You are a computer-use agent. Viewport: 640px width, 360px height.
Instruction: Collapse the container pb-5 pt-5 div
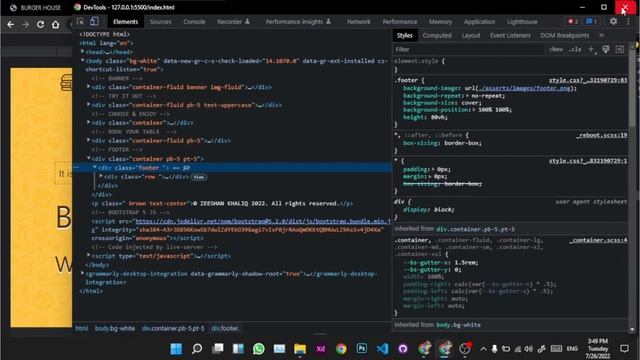(89, 158)
